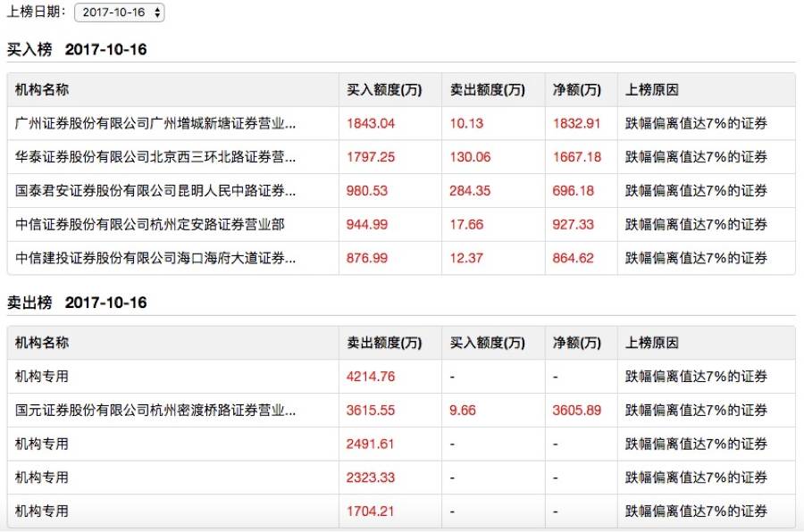
Task: Click 买入额度(万) header in 买入榜 table
Action: point(384,90)
